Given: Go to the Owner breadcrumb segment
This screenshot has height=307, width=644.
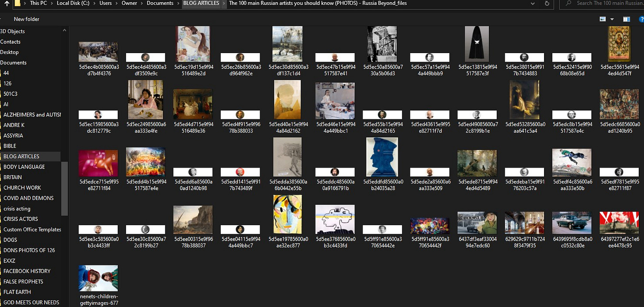Looking at the screenshot, I should click(130, 4).
